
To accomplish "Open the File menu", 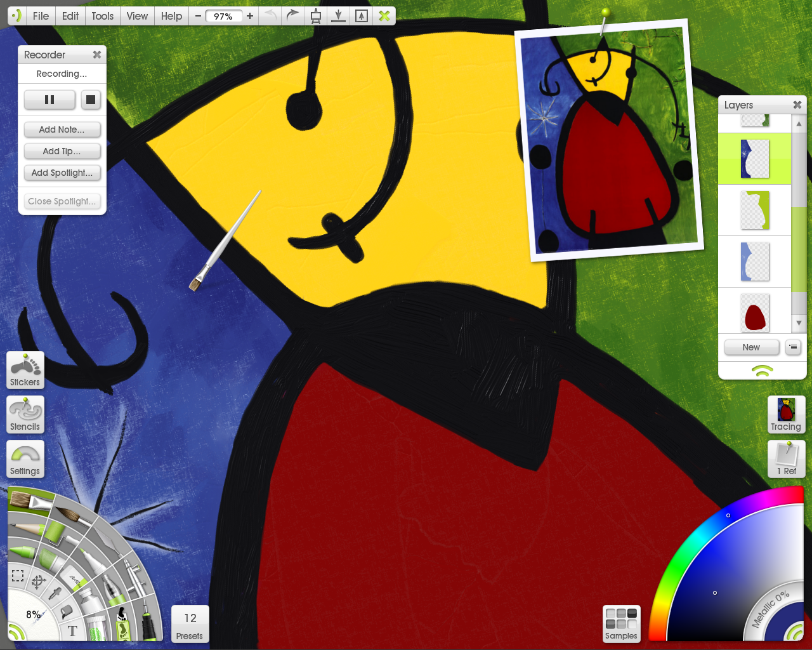I will pos(41,16).
